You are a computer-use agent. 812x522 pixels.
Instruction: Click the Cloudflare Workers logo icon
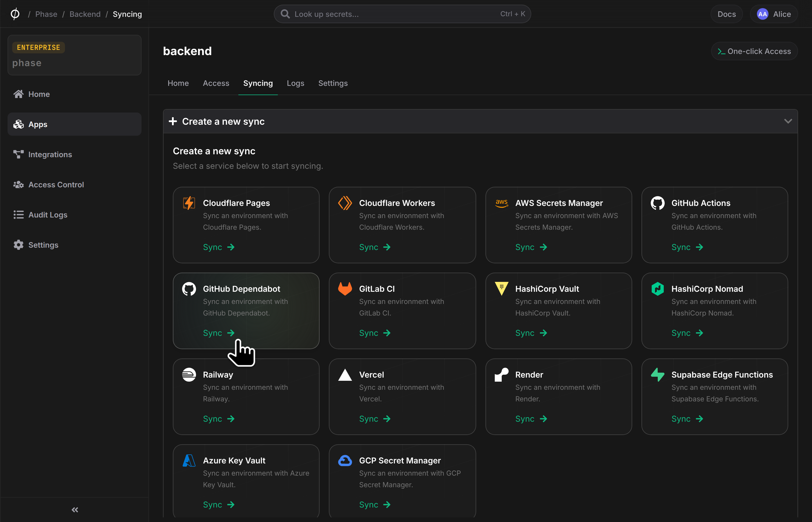[345, 203]
